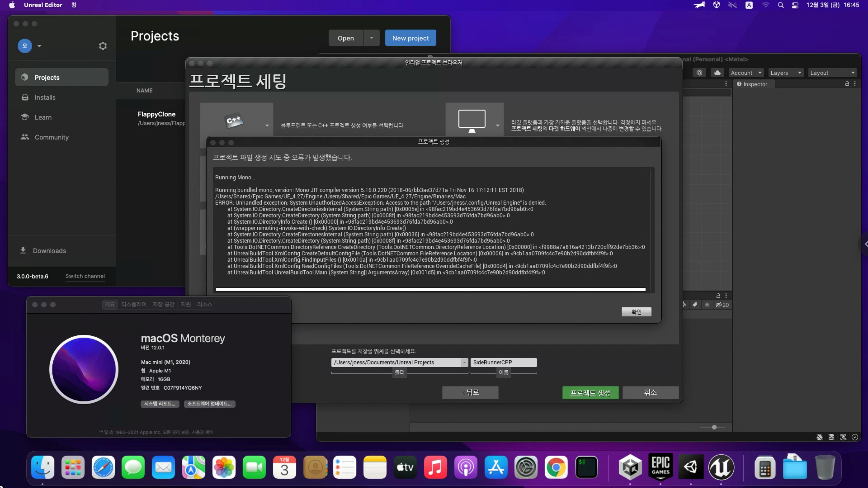Open the Epic Games Launcher from the dock
The height and width of the screenshot is (488, 868).
coord(661,467)
